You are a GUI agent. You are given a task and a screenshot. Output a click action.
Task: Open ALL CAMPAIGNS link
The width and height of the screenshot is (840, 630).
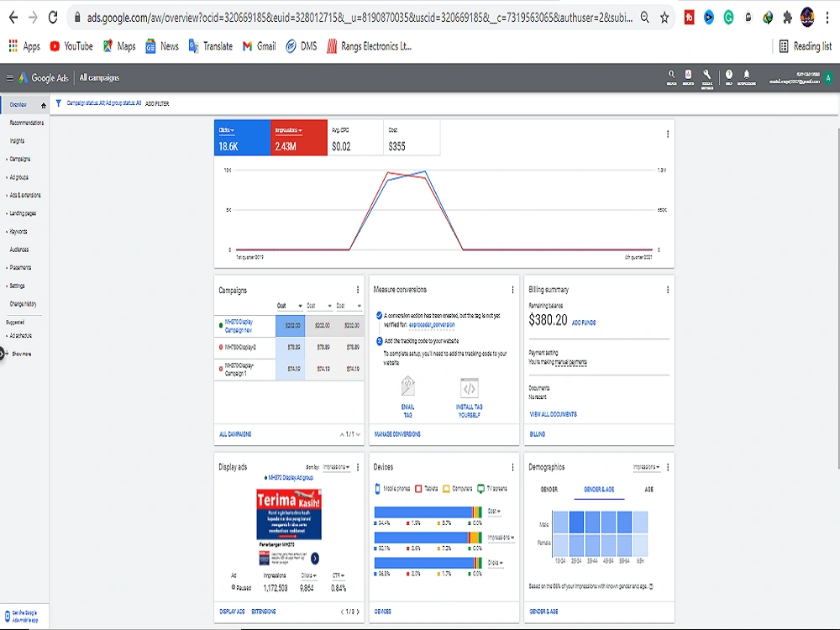235,434
